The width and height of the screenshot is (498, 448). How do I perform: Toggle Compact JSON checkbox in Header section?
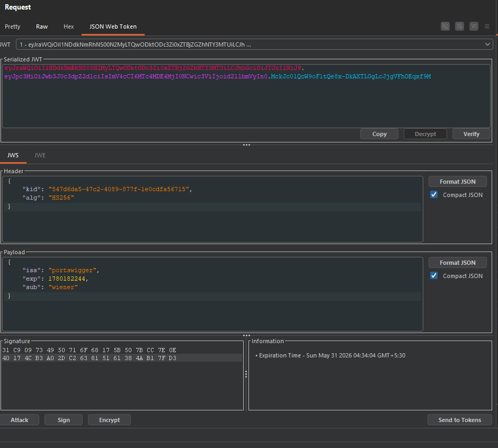coord(434,195)
